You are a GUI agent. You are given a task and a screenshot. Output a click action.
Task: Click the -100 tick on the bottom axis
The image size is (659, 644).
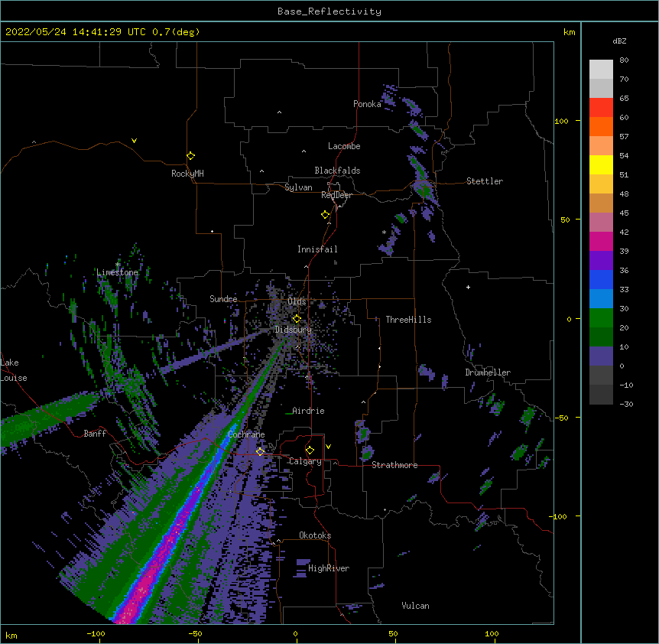96,633
